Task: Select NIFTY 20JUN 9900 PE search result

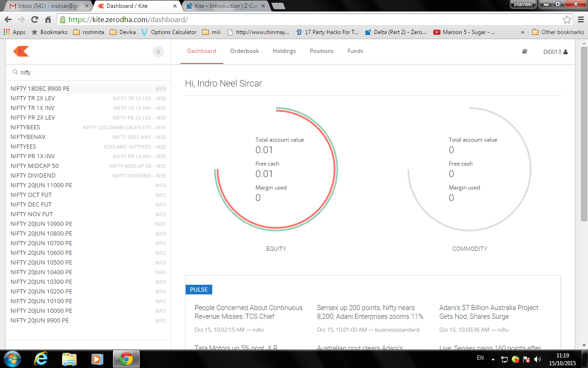Action: pos(88,320)
